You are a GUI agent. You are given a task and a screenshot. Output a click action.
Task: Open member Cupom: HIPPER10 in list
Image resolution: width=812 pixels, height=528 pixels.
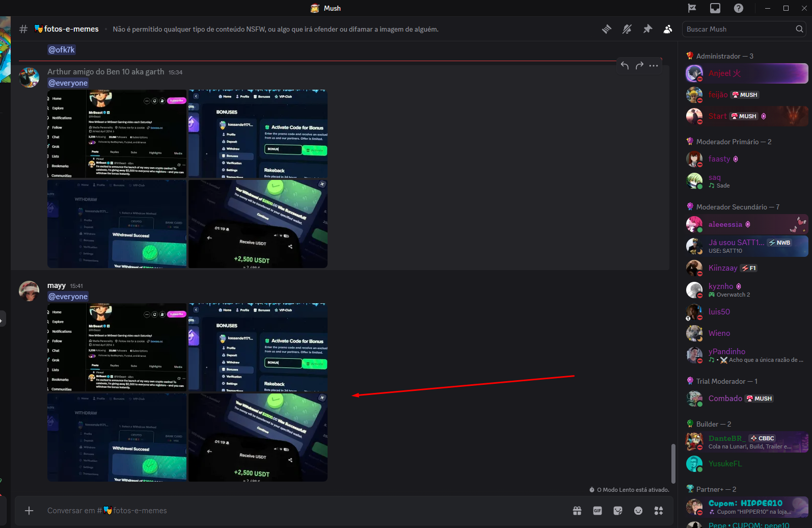[746, 507]
